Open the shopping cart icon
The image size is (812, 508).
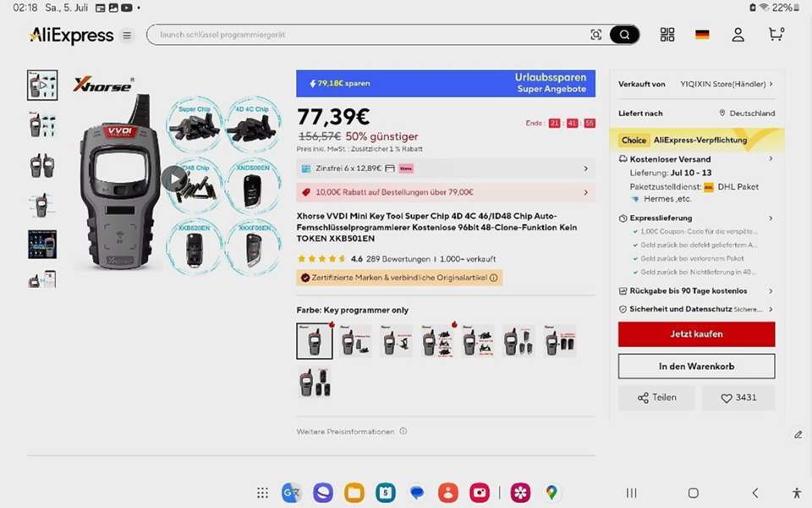point(776,34)
